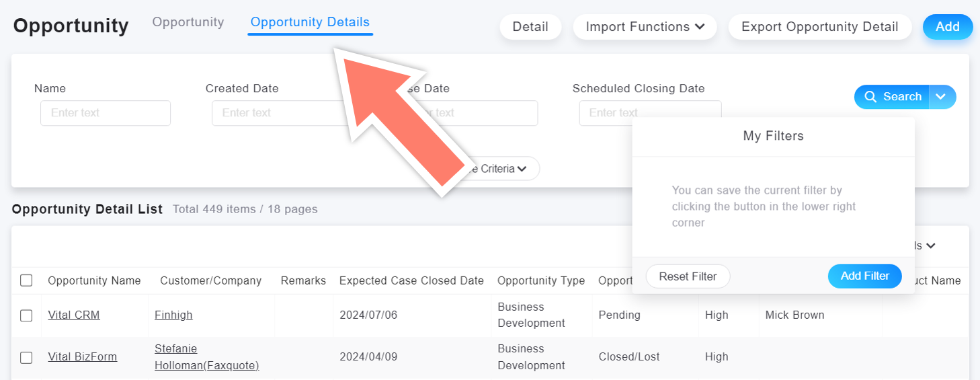Screen dimensions: 980x380
Task: Check the Vital CRM row checkbox
Action: (26, 315)
